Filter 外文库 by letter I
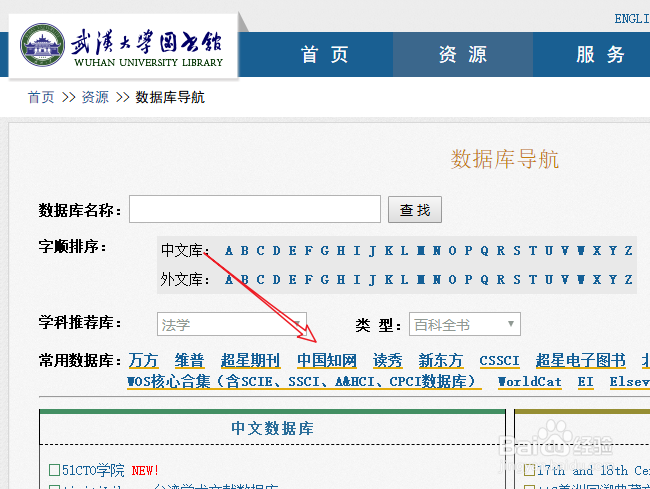The height and width of the screenshot is (489, 650). [x=357, y=280]
